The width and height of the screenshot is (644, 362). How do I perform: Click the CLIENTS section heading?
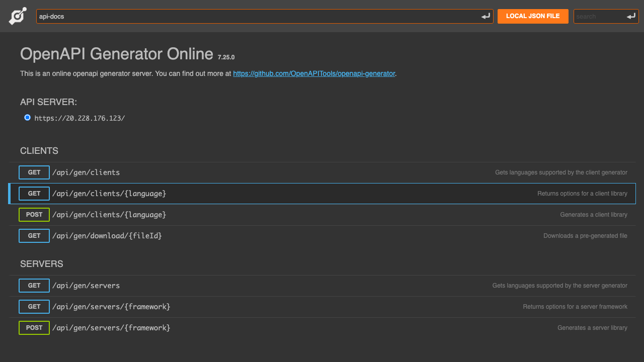click(39, 151)
